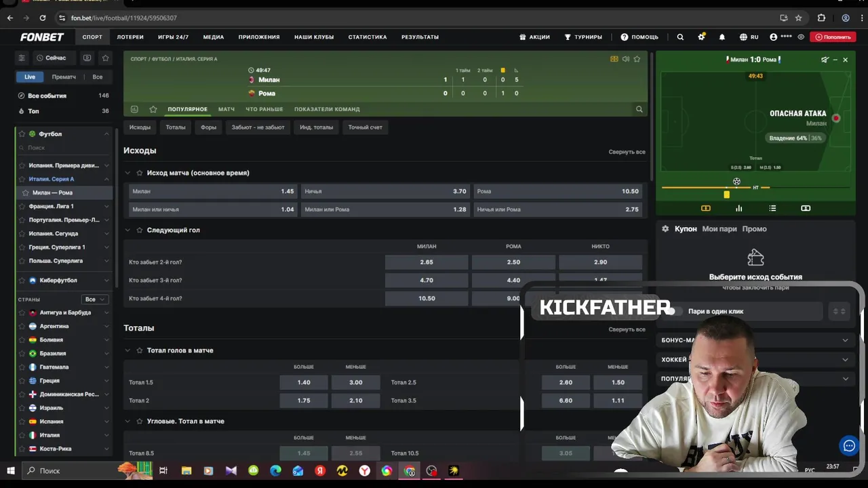Star the Тотал голов в матче market
Image resolution: width=868 pixels, height=488 pixels.
click(x=140, y=350)
